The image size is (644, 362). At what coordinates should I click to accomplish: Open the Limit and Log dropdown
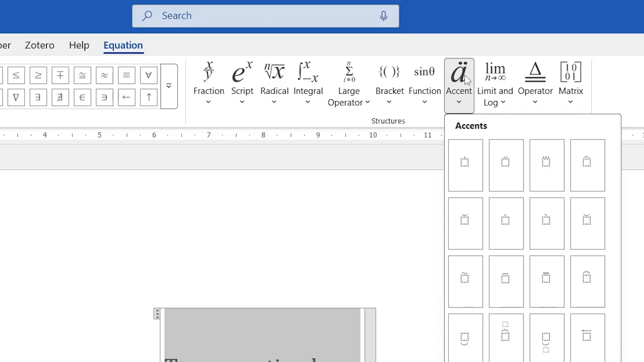pos(495,84)
